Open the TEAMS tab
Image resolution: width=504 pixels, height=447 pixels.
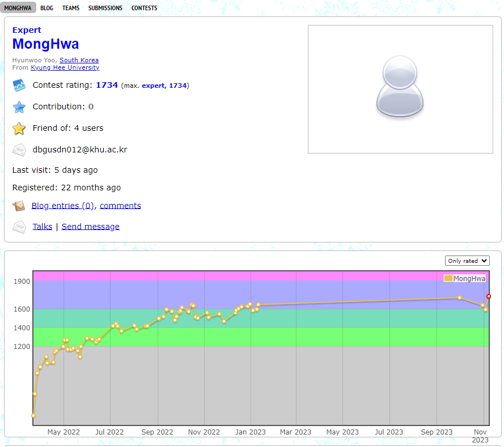71,8
